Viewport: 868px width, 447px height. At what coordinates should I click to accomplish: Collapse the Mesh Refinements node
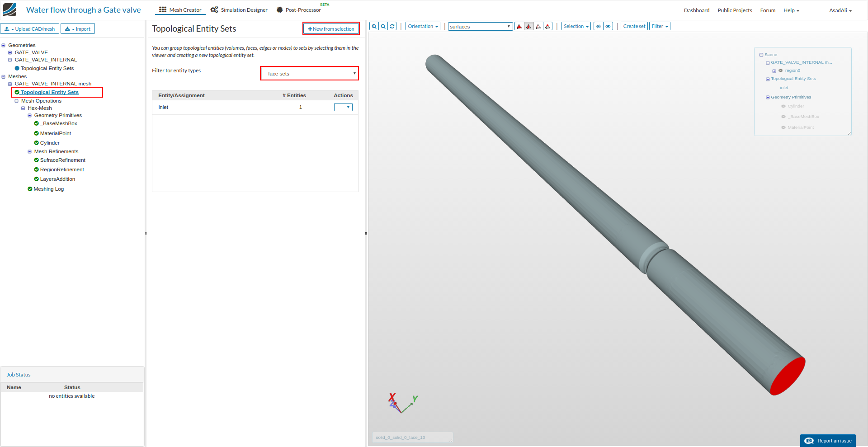[30, 152]
